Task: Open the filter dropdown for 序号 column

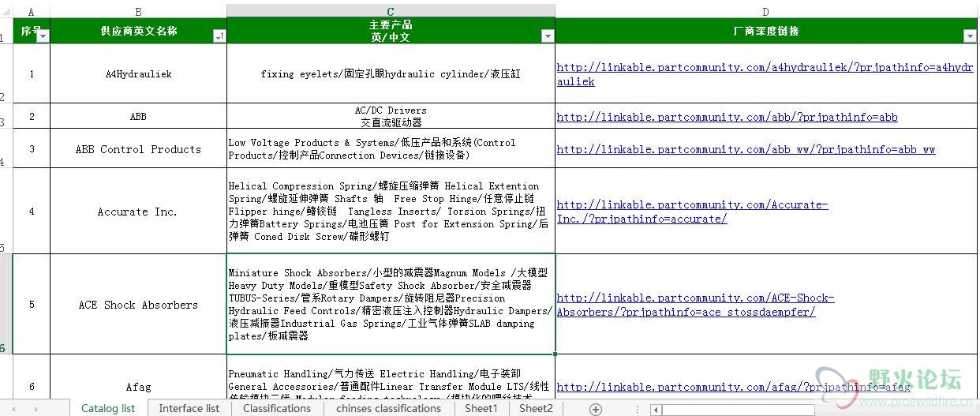Action: [x=43, y=36]
